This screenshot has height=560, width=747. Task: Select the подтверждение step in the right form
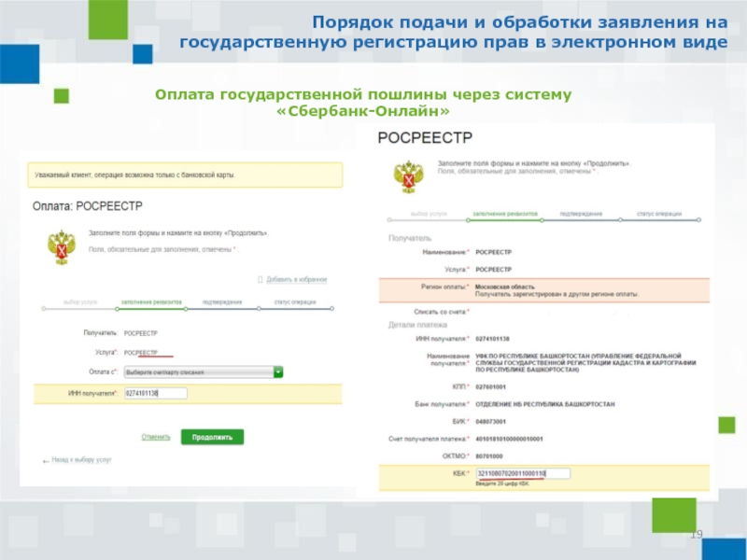pyautogui.click(x=581, y=214)
